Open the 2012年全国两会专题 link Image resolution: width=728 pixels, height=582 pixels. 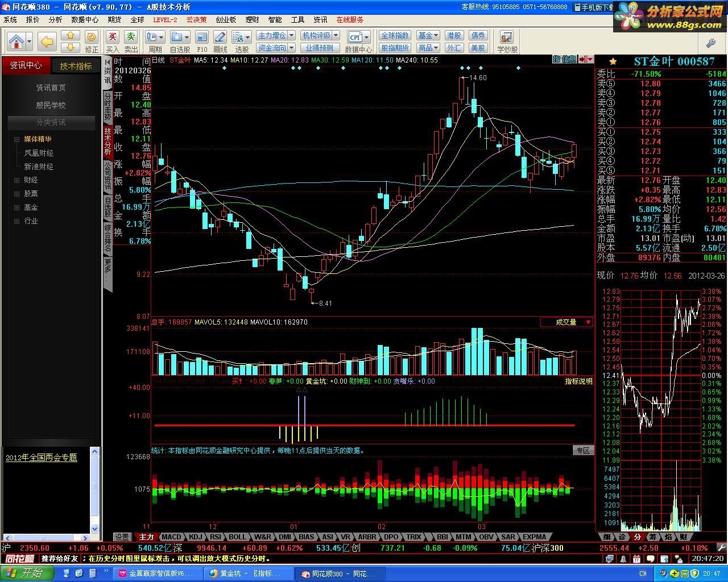(41, 458)
